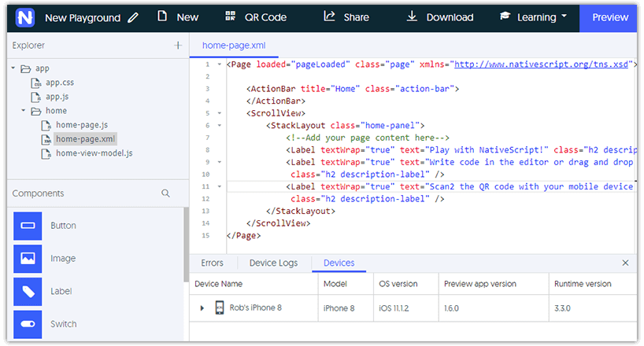Select the Label component tag icon
Image resolution: width=644 pixels, height=346 pixels.
(x=28, y=292)
